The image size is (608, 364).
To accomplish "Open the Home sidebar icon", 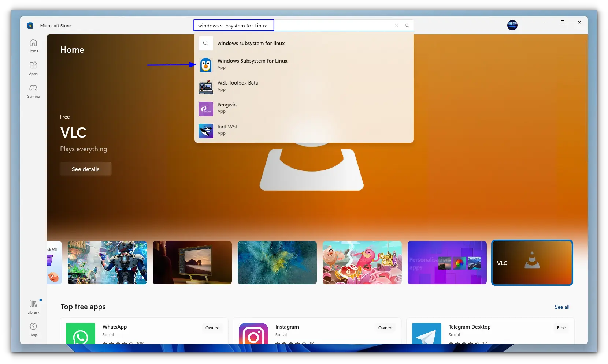I will tap(33, 46).
